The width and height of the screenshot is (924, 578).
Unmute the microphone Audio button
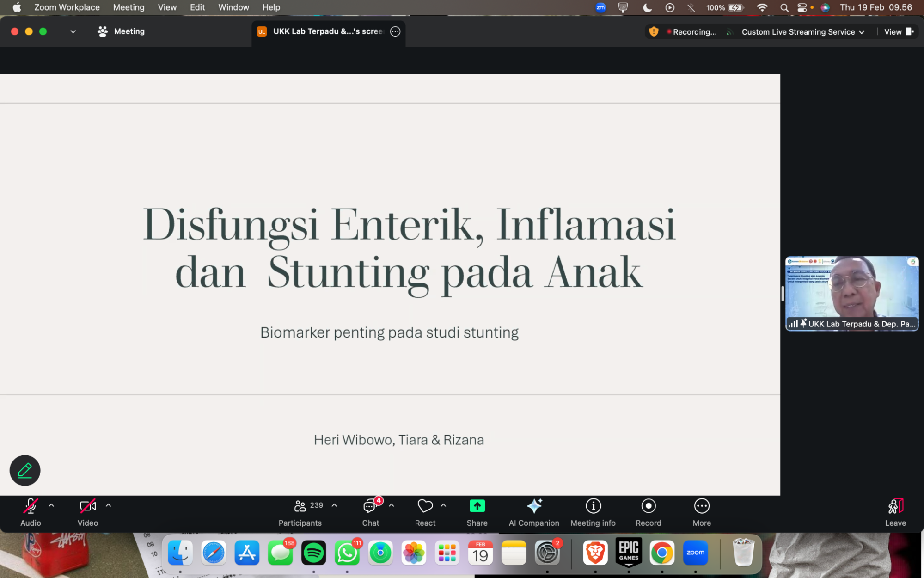tap(31, 506)
